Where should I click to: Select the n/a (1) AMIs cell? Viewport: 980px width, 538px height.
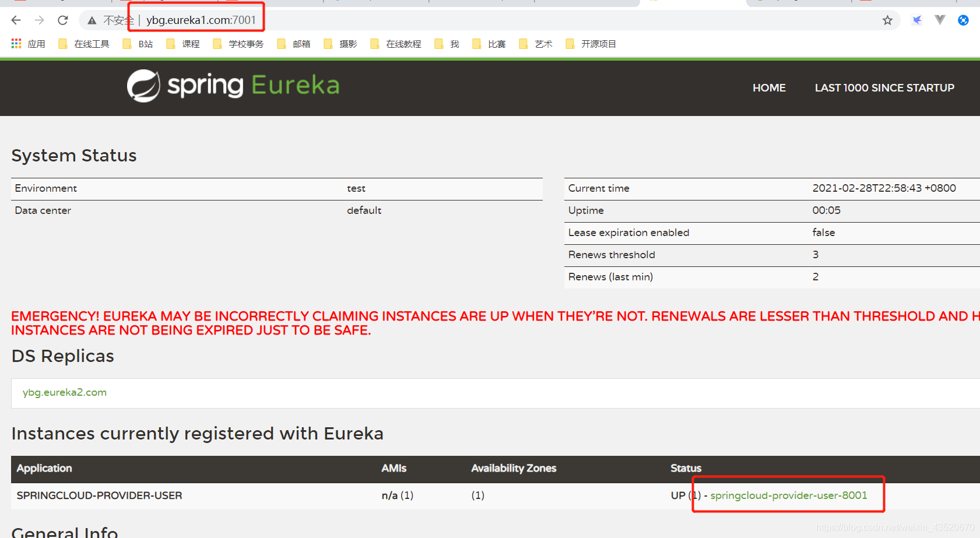(398, 495)
